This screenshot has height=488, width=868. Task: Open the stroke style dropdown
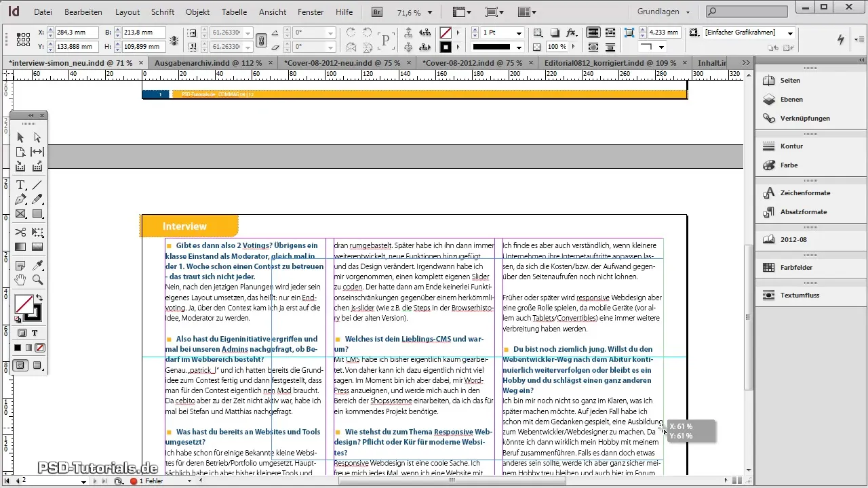tap(519, 47)
